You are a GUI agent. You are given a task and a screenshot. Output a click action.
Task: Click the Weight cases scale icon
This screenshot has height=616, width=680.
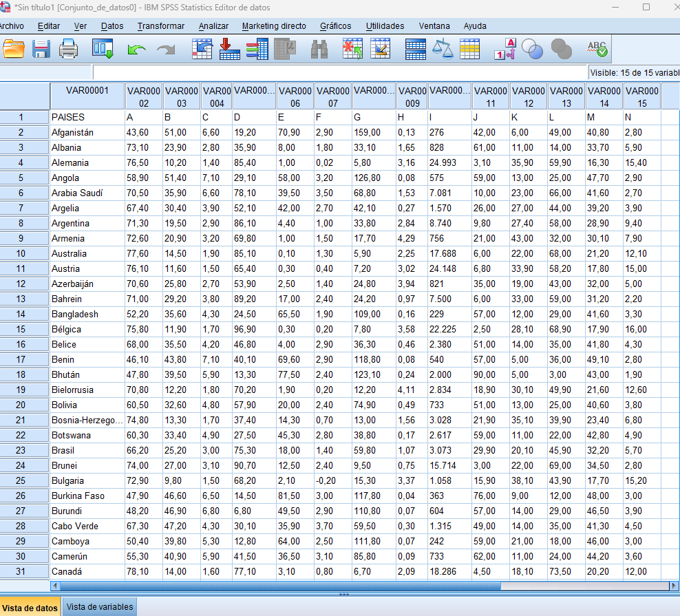[443, 49]
